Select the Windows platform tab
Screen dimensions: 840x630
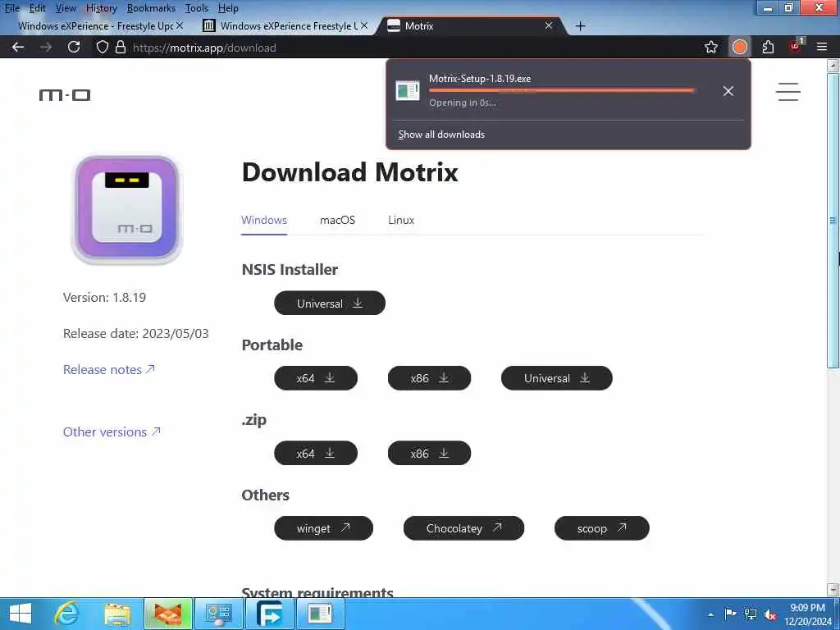(x=264, y=220)
